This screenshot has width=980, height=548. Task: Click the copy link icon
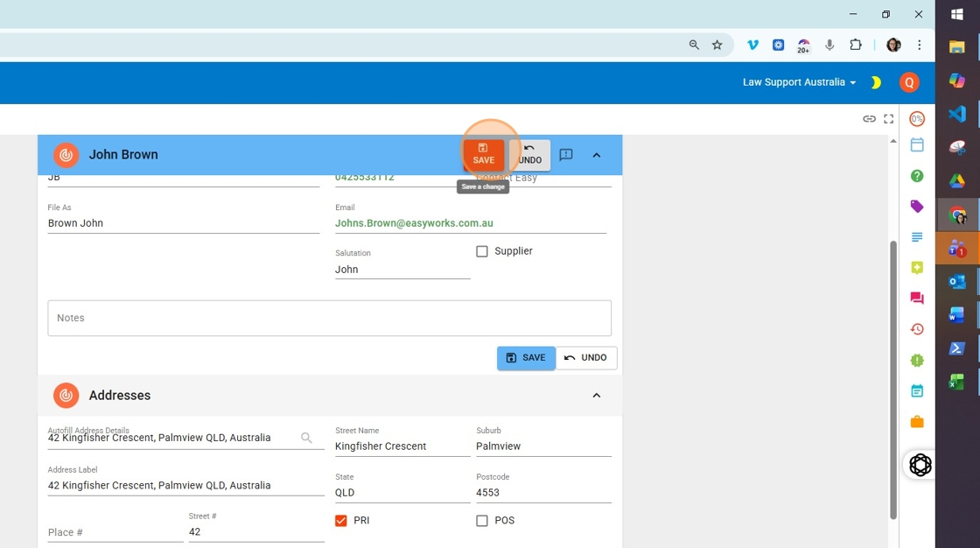[869, 119]
